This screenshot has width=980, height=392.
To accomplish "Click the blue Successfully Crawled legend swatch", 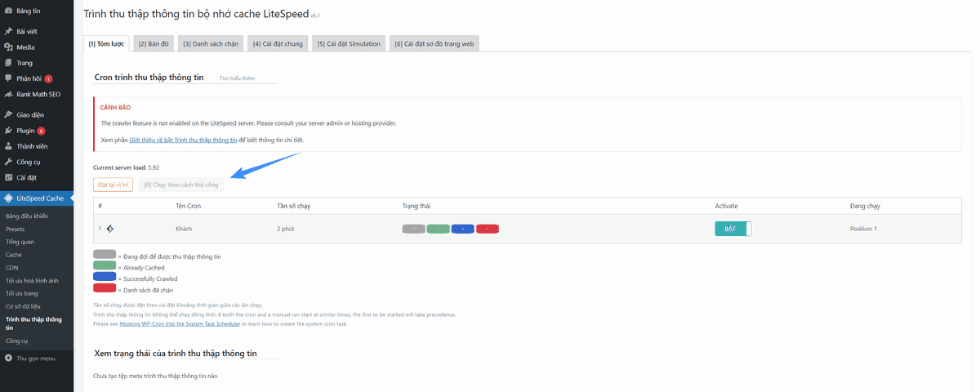I will click(x=105, y=278).
